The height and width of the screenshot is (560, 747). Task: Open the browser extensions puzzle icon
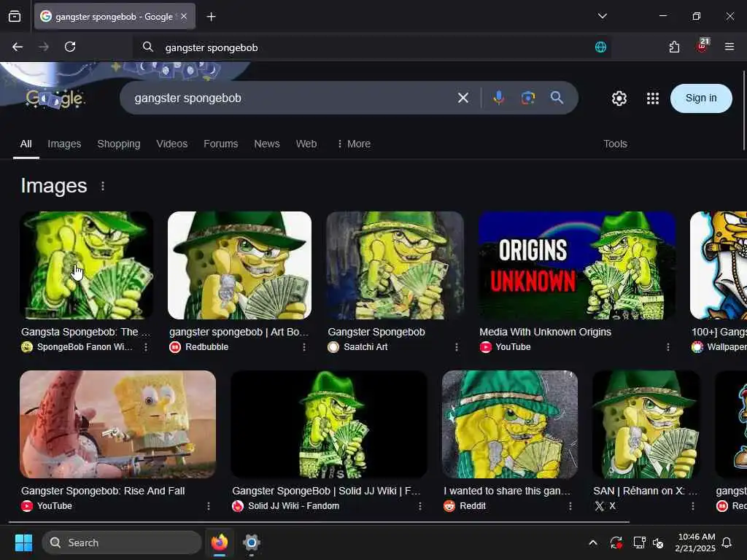coord(674,47)
